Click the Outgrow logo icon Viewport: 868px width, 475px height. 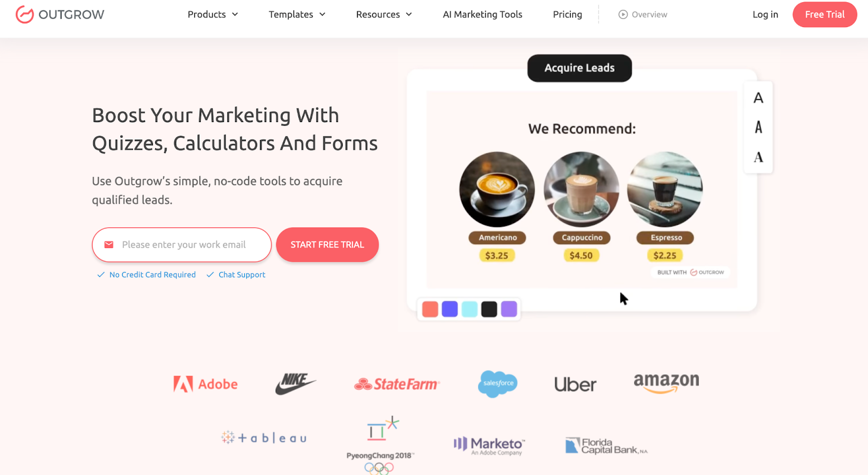[24, 15]
